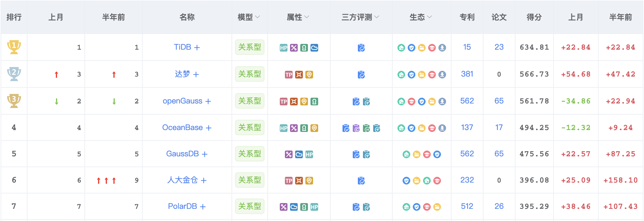
Task: Click the green house icon in 达梦 row
Action: [401, 75]
